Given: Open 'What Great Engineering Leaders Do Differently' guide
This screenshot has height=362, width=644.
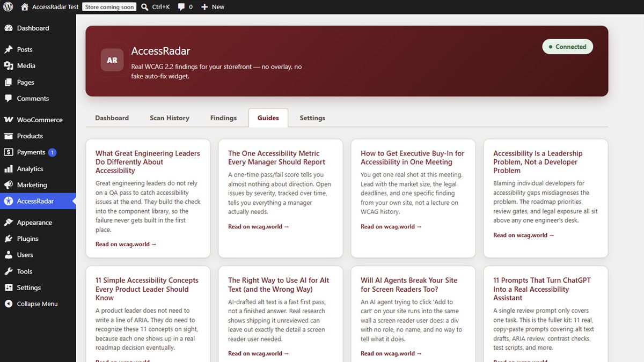Looking at the screenshot, I should click(148, 162).
